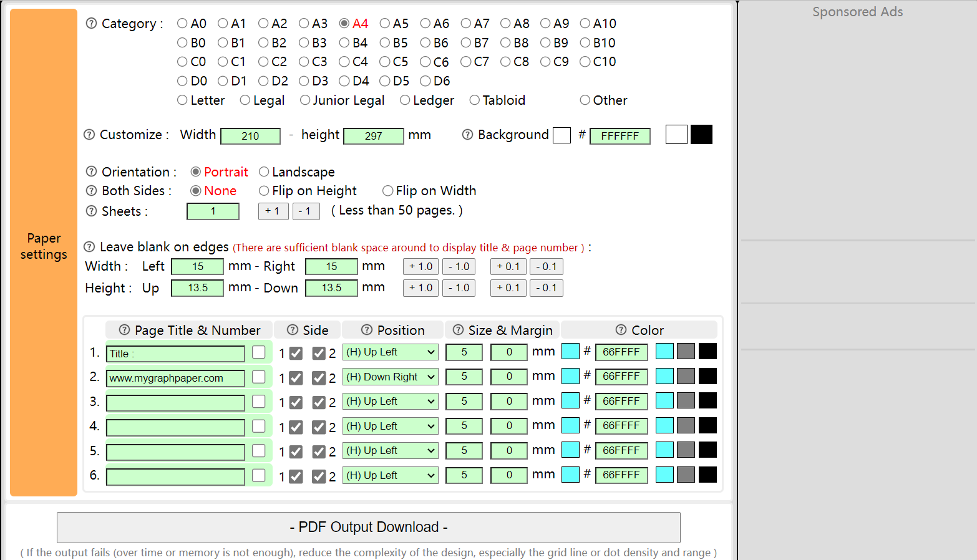
Task: Open the position dropdown in row 6
Action: tap(390, 475)
